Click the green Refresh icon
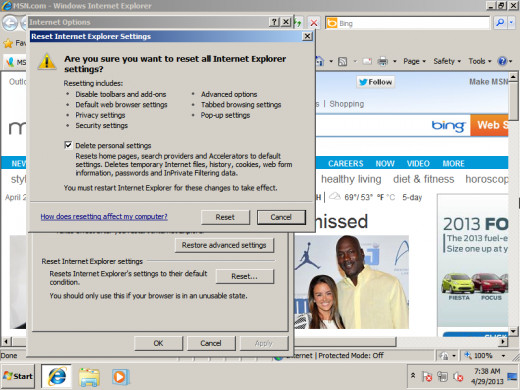Screen dimensions: 520x390 click(x=299, y=23)
